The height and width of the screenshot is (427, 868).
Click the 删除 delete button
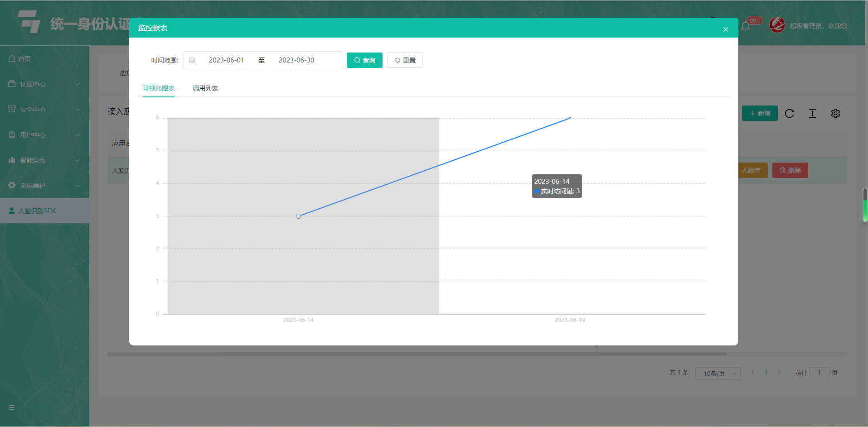pos(790,170)
